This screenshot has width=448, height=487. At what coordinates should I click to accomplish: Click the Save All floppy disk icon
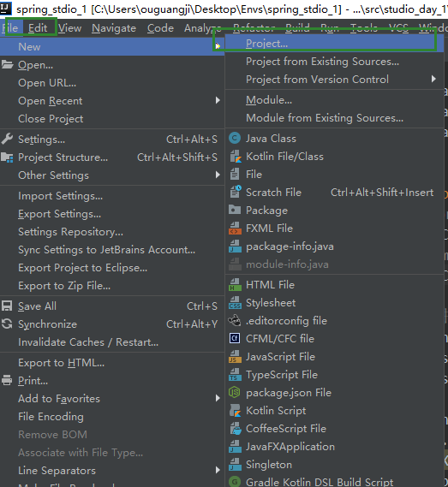7,306
